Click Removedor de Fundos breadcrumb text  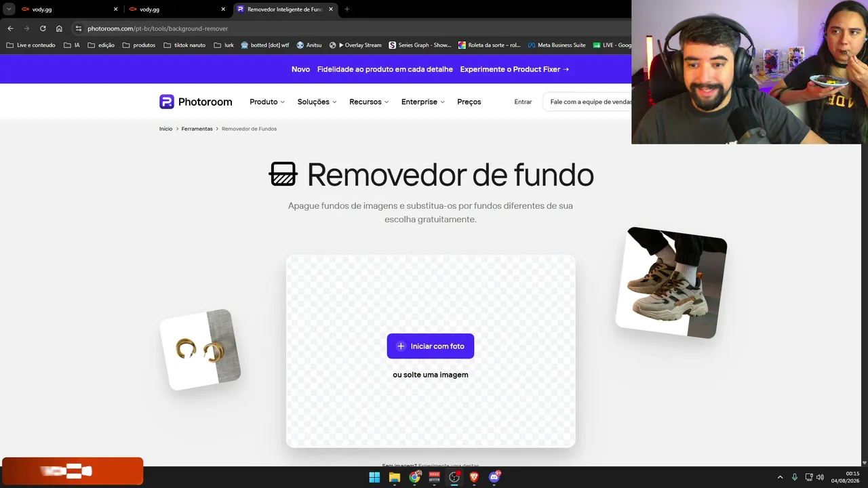249,129
